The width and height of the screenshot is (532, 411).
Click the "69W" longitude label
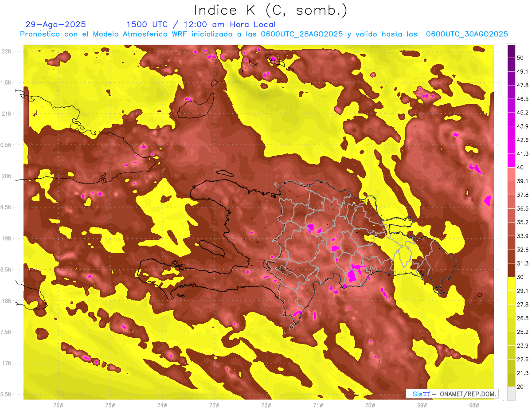click(422, 405)
